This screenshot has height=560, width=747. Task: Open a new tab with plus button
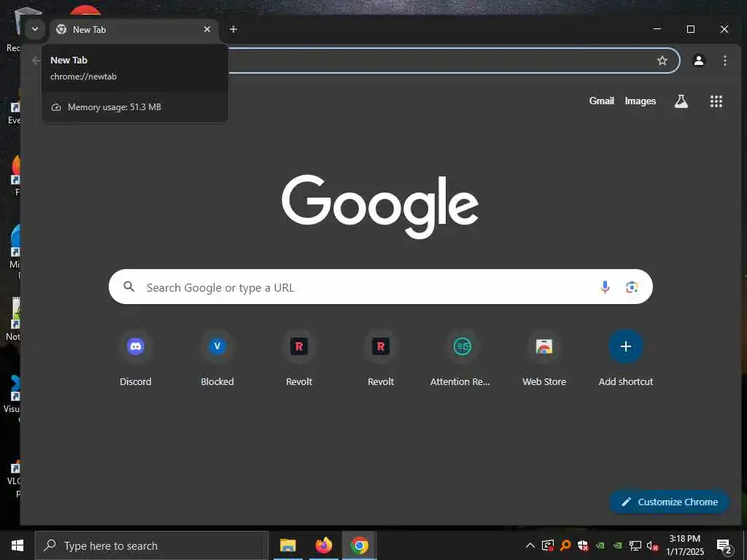click(x=233, y=29)
